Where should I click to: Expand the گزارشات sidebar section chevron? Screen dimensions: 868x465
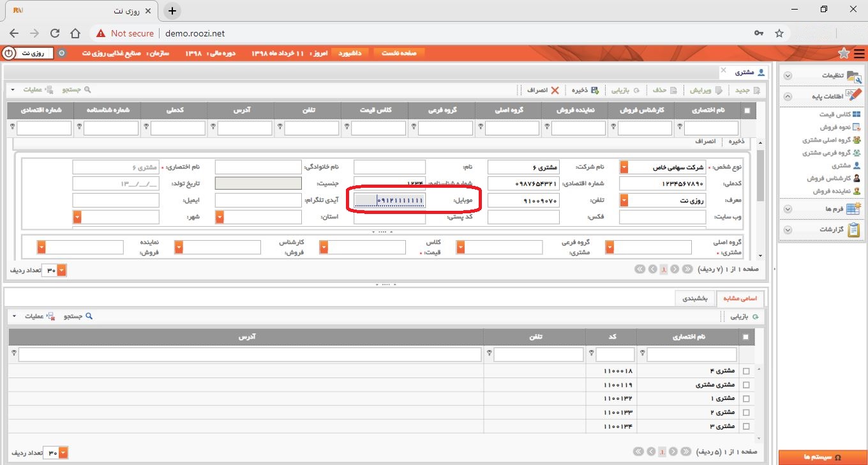788,230
